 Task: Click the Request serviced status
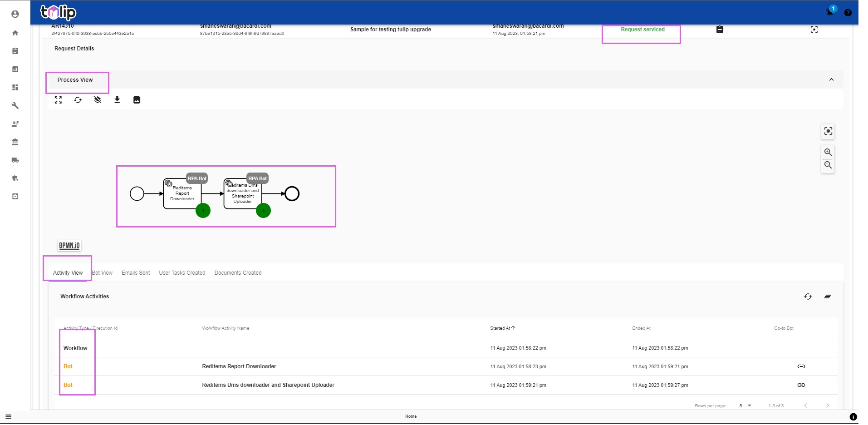[642, 30]
